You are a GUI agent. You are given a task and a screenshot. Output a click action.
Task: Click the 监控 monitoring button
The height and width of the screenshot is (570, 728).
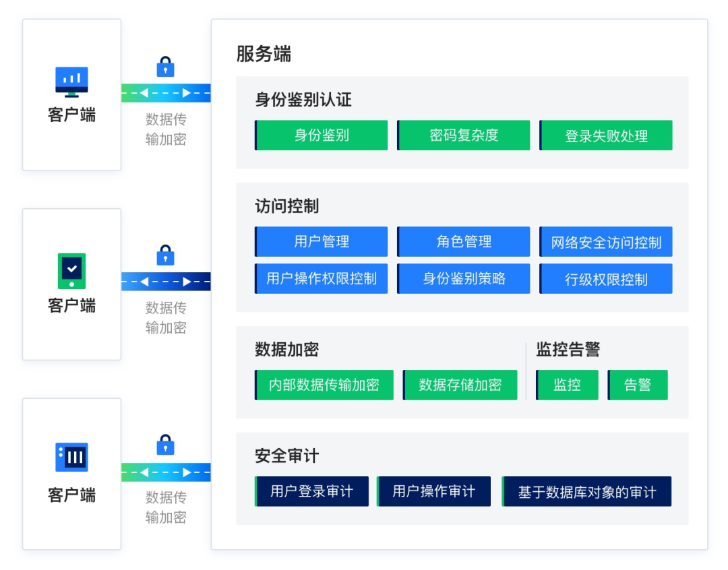567,385
